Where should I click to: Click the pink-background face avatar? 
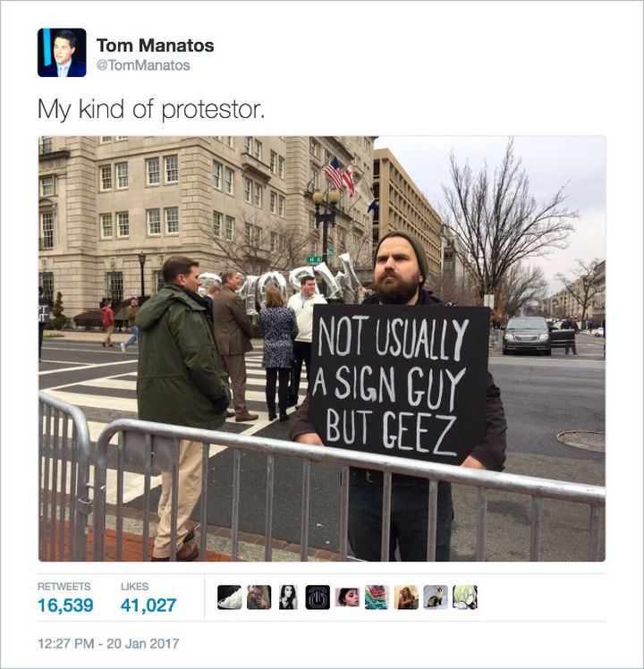(347, 597)
